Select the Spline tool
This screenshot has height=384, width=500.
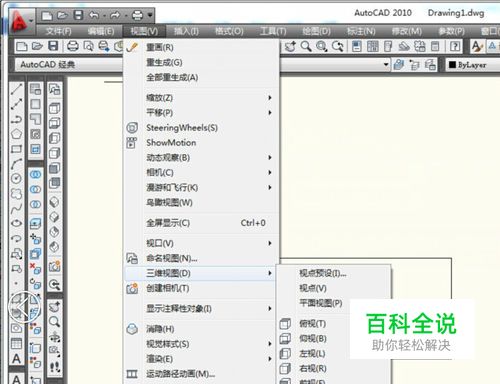click(x=16, y=208)
